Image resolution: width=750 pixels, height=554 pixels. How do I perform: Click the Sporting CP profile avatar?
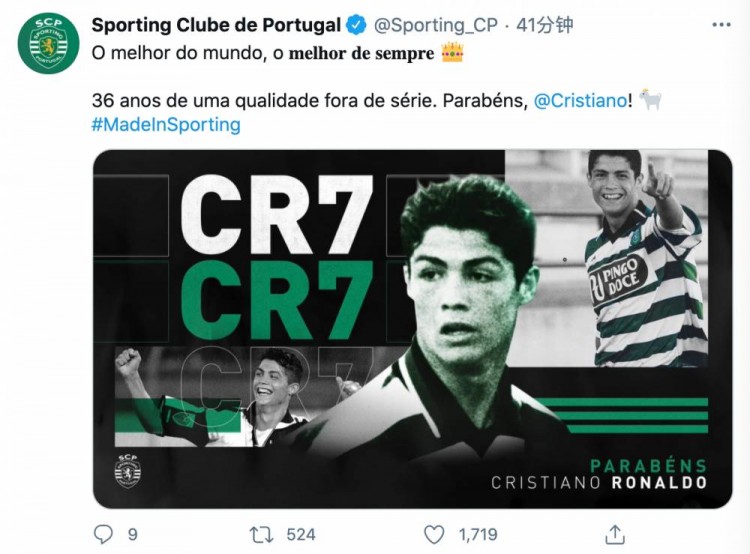[x=48, y=44]
